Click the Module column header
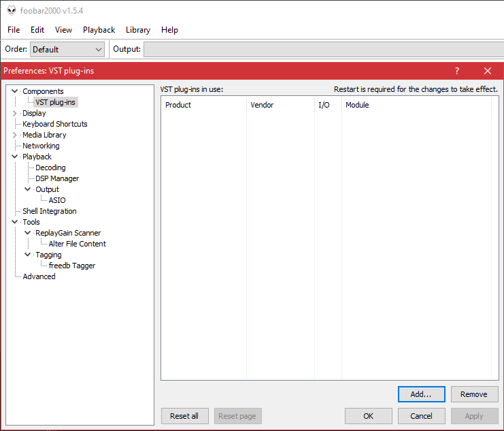Screen dimensions: 504x431 click(x=416, y=105)
